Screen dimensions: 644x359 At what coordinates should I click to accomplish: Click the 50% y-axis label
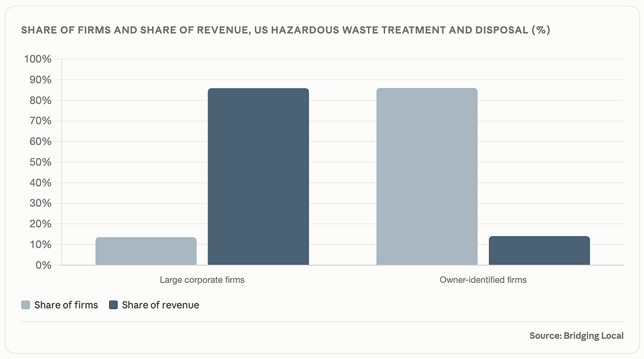pos(40,162)
